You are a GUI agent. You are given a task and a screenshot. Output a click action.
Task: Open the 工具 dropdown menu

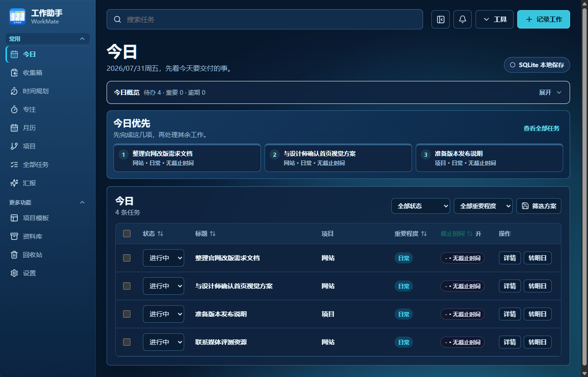pyautogui.click(x=494, y=19)
